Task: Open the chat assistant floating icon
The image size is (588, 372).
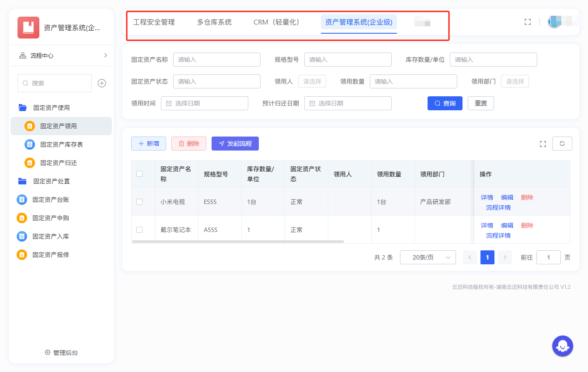Action: [x=562, y=346]
